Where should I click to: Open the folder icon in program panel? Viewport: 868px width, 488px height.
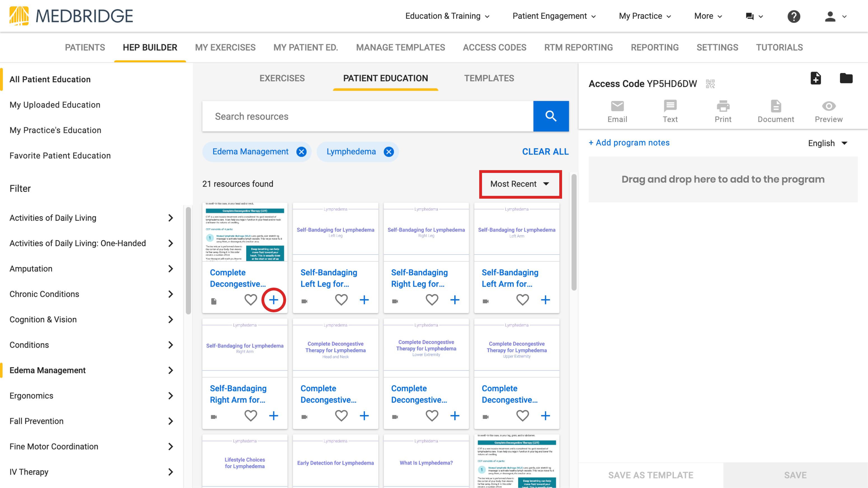coord(846,78)
